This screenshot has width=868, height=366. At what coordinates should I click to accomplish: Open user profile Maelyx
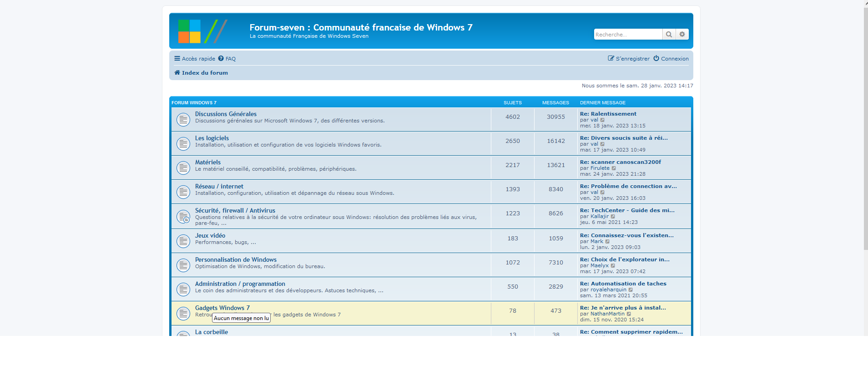tap(600, 266)
